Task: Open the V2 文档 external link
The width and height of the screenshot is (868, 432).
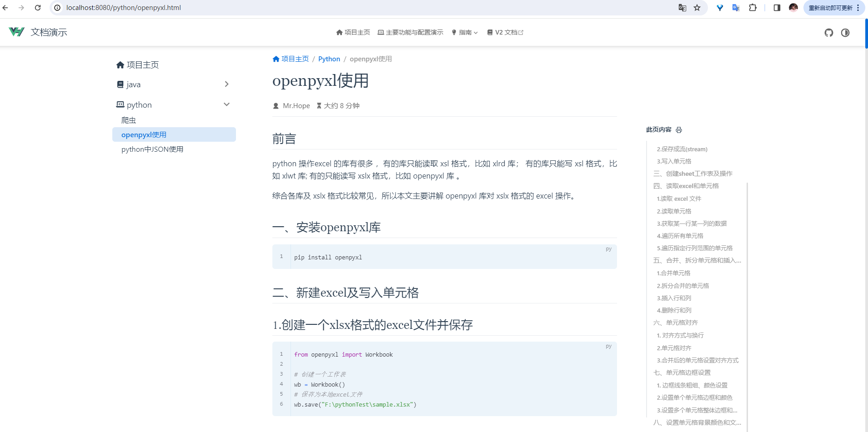Action: tap(505, 32)
